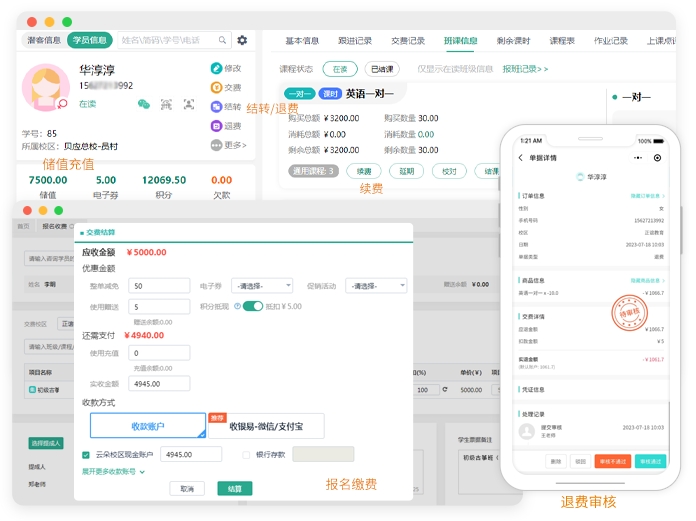This screenshot has width=696, height=521.
Task: Tap 审核不通过 on the phone
Action: coord(613,462)
